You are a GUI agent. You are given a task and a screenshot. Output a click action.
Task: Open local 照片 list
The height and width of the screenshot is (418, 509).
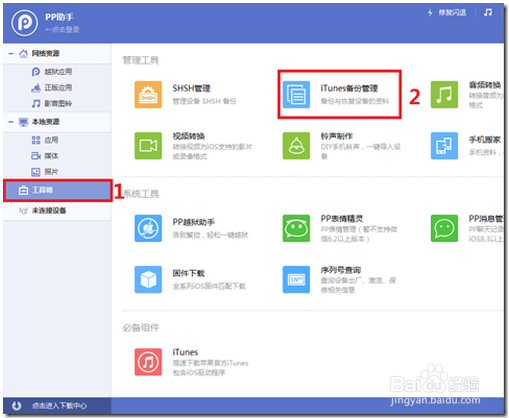51,172
